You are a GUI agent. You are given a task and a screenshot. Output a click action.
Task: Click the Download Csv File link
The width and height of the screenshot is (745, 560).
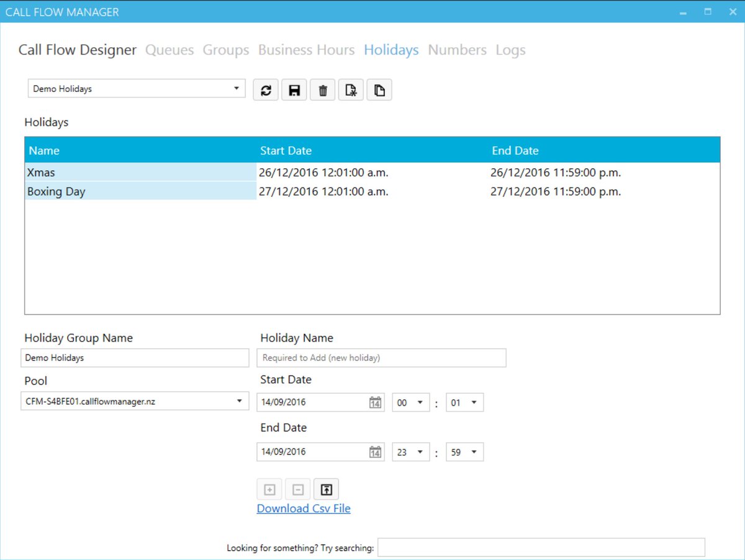(x=304, y=508)
